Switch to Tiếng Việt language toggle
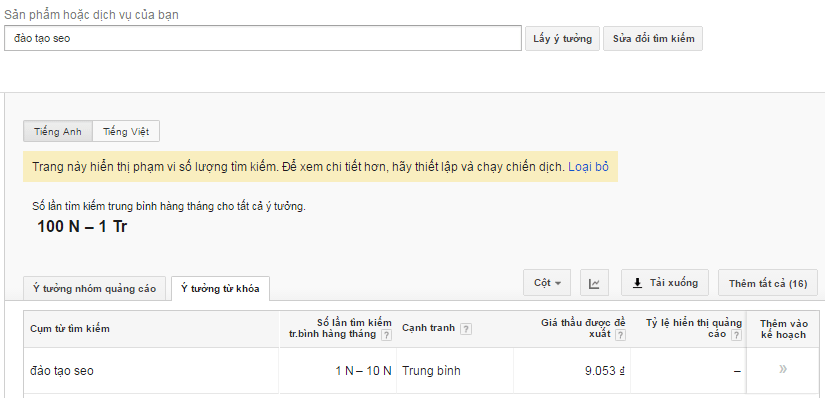 126,132
